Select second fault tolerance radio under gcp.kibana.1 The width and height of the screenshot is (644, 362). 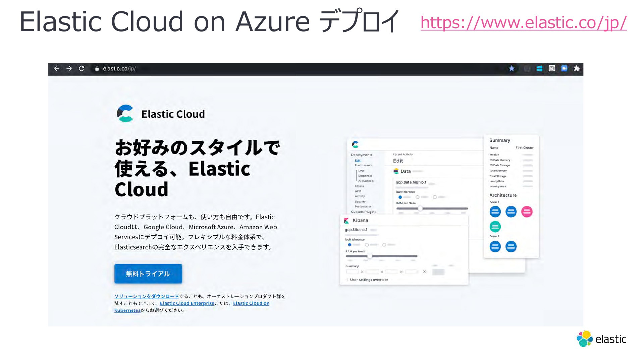click(367, 245)
